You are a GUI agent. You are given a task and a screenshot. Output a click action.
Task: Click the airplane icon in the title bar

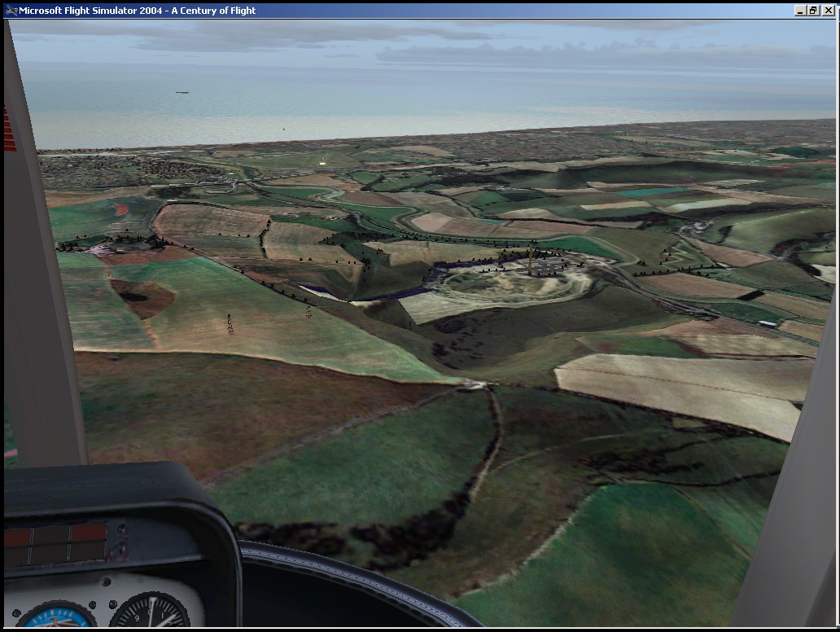point(11,11)
